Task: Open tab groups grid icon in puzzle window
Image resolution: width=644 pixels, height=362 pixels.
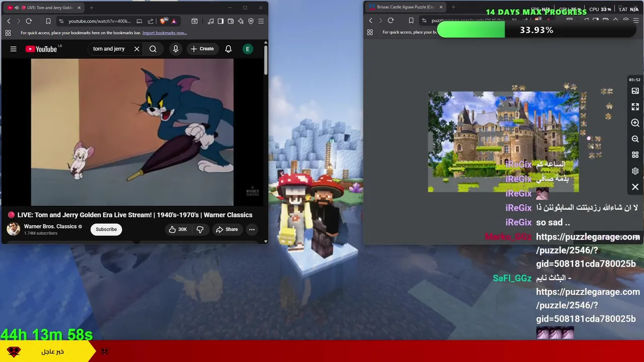Action: 370,32
